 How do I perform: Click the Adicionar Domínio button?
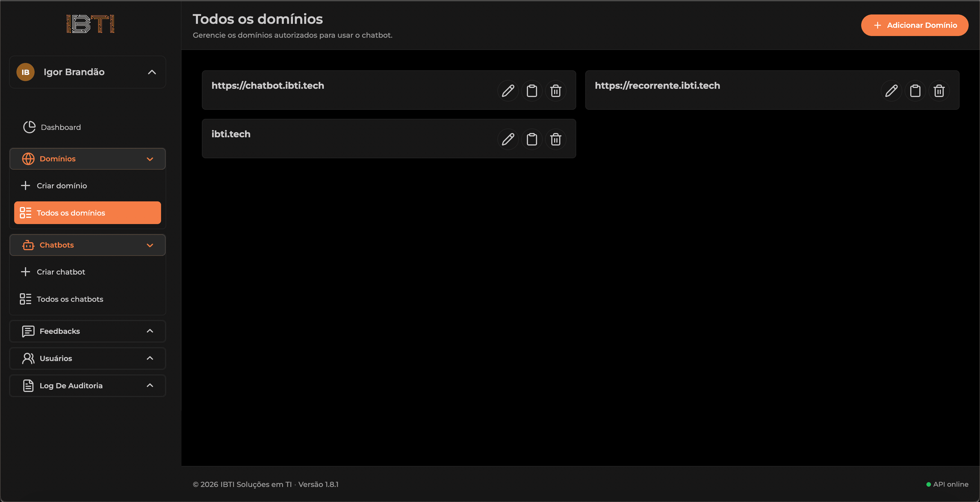point(914,25)
